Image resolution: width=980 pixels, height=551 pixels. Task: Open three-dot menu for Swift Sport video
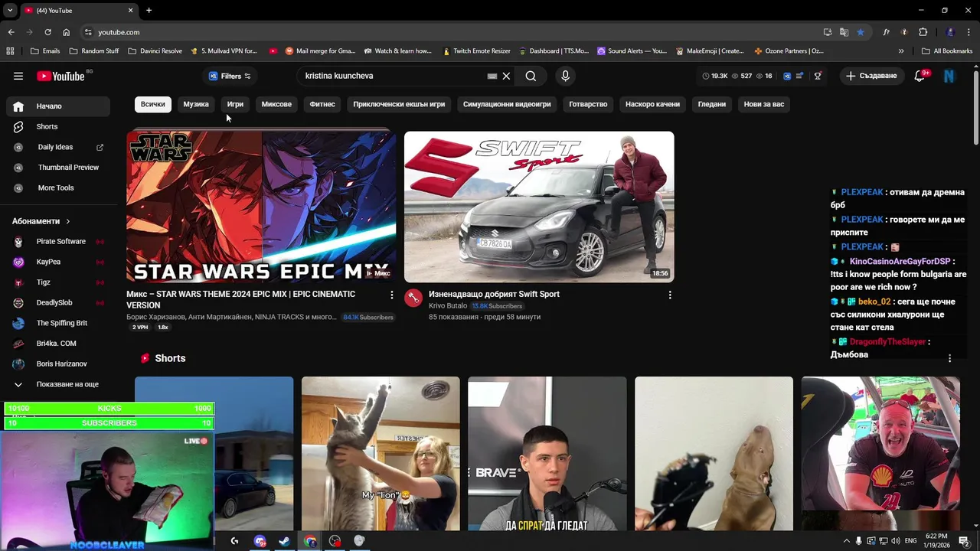pyautogui.click(x=670, y=295)
